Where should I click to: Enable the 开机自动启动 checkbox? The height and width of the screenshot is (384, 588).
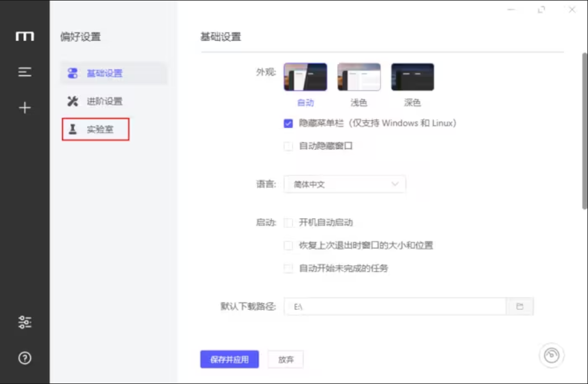coord(288,222)
